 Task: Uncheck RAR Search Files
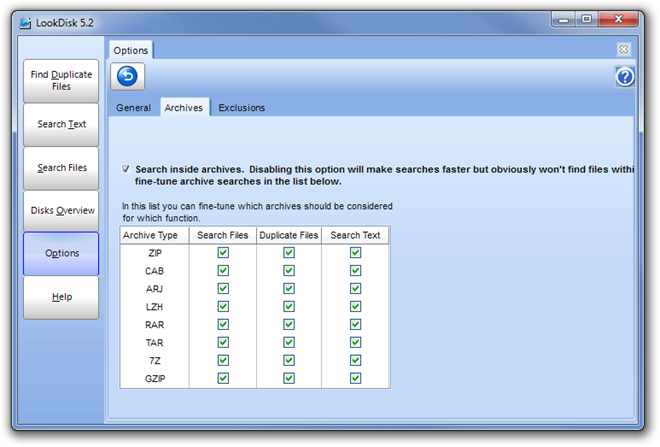(x=223, y=325)
